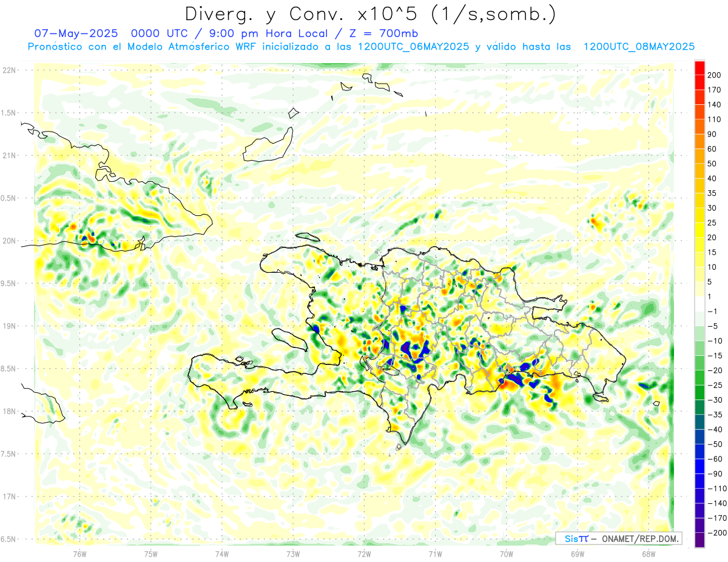Click the colorbar value 200

point(713,75)
